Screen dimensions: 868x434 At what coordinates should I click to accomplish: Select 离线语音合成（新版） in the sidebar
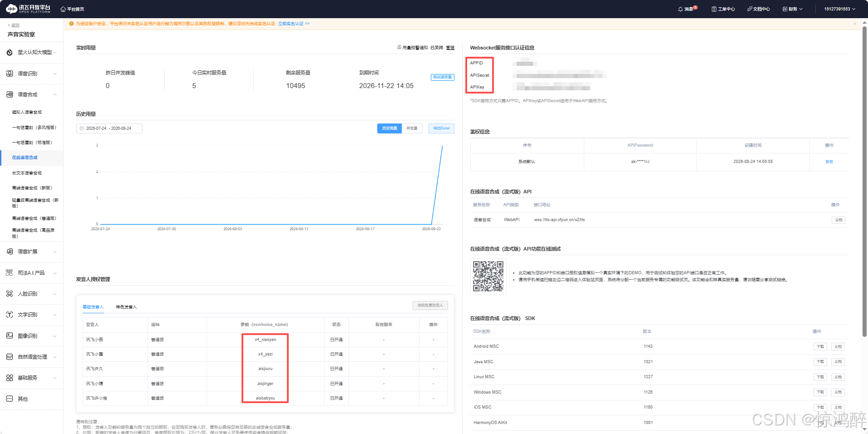point(32,188)
